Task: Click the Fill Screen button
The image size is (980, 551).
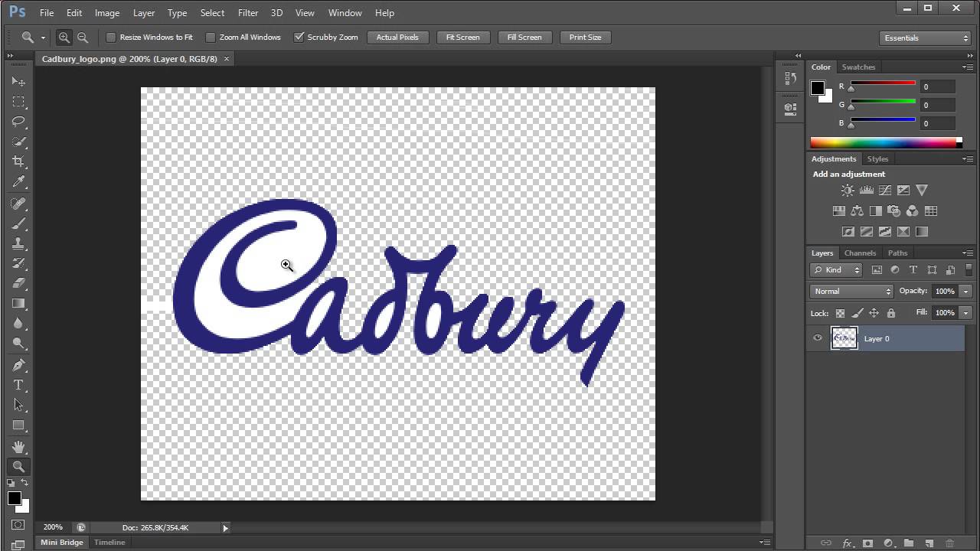Action: pyautogui.click(x=524, y=37)
